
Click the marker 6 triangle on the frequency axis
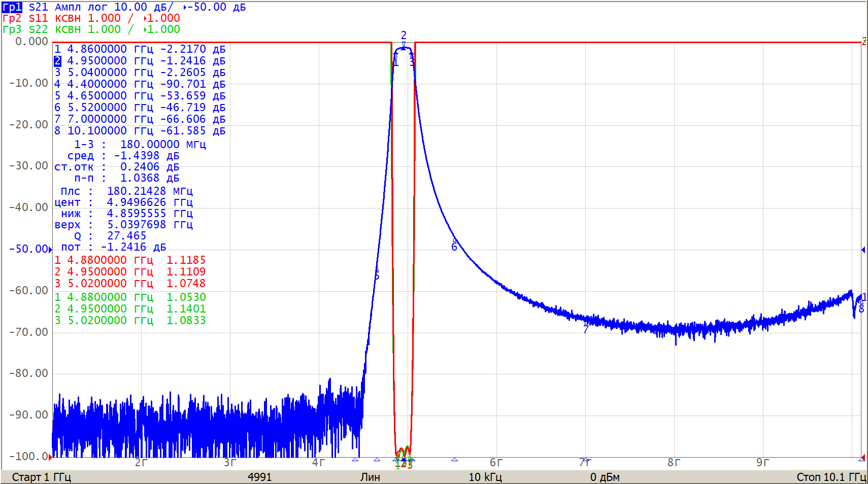[x=454, y=460]
